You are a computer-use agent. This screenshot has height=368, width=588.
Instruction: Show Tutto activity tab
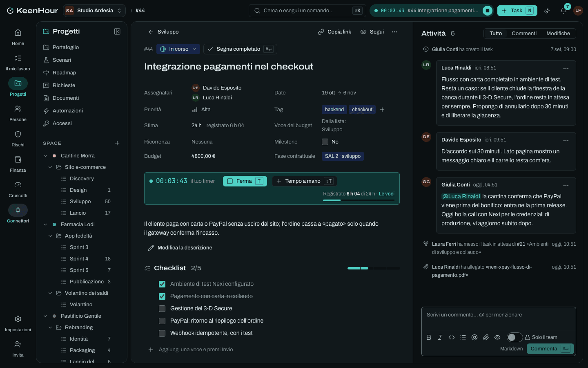(x=496, y=34)
